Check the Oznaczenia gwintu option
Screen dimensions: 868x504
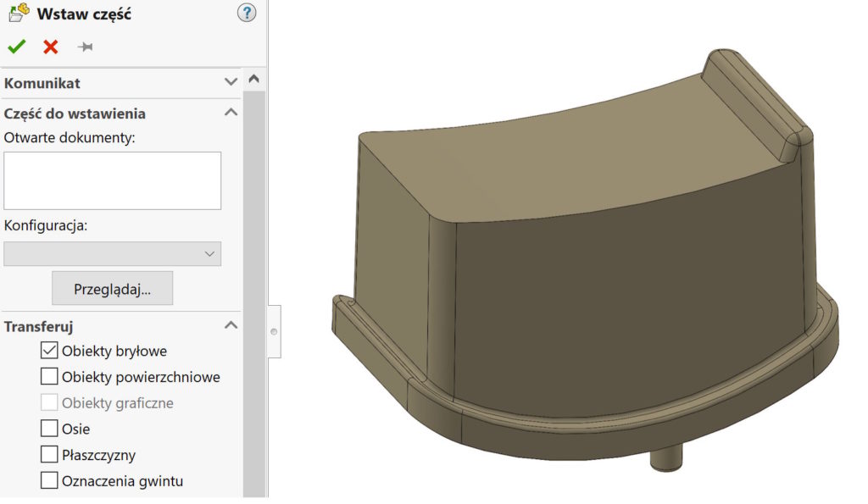tap(49, 482)
